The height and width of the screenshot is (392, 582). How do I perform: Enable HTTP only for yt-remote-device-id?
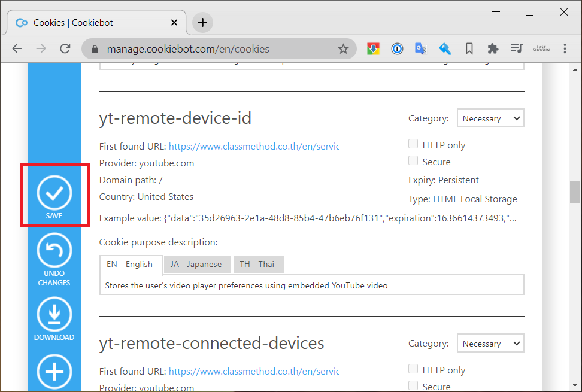413,144
